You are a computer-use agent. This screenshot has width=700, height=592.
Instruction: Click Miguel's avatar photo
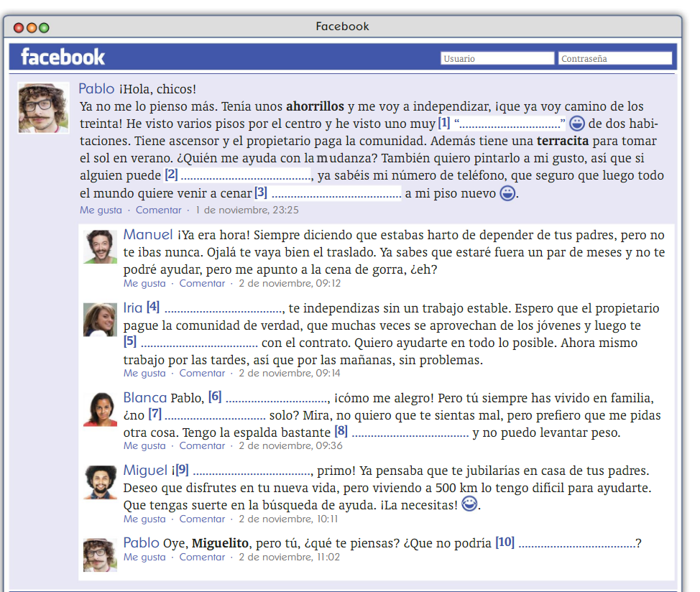pyautogui.click(x=100, y=482)
